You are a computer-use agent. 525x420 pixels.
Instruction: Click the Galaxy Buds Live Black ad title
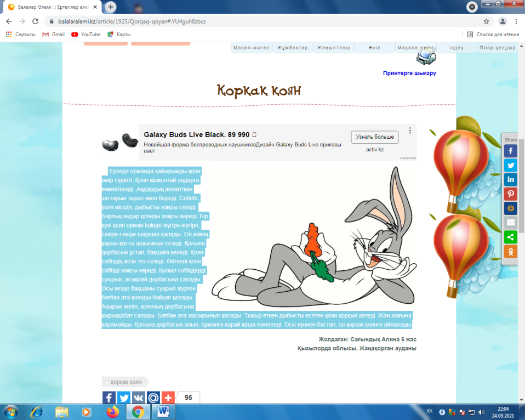coord(200,135)
